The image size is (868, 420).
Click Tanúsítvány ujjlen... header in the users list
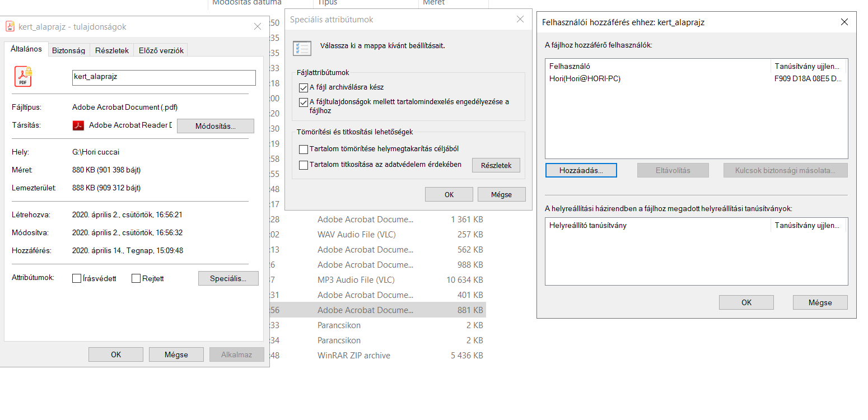(808, 66)
